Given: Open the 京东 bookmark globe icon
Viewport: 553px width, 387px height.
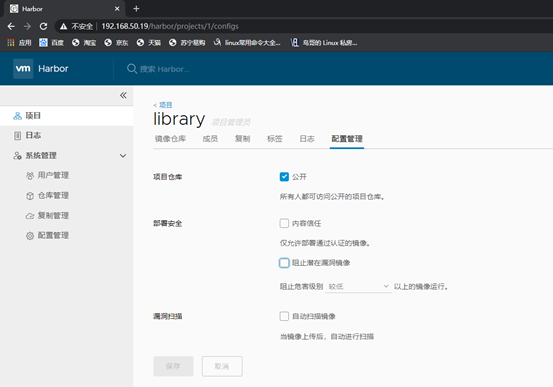Looking at the screenshot, I should tap(108, 43).
